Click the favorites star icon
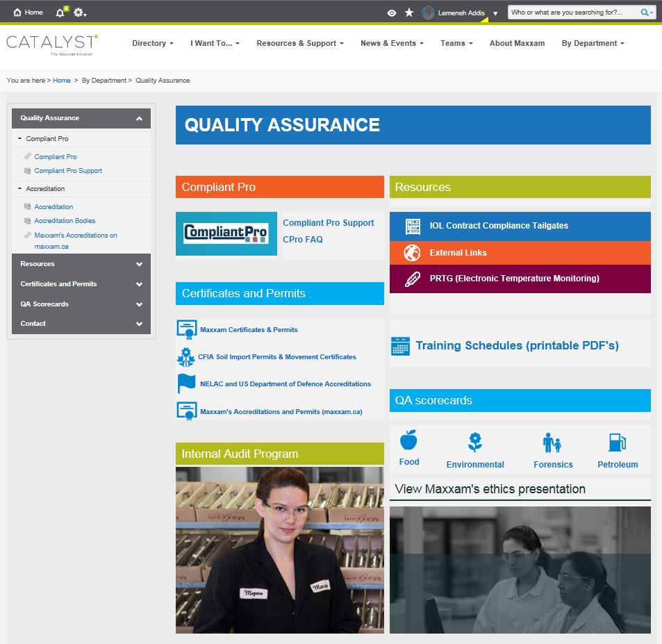The height and width of the screenshot is (644, 662). [x=408, y=13]
